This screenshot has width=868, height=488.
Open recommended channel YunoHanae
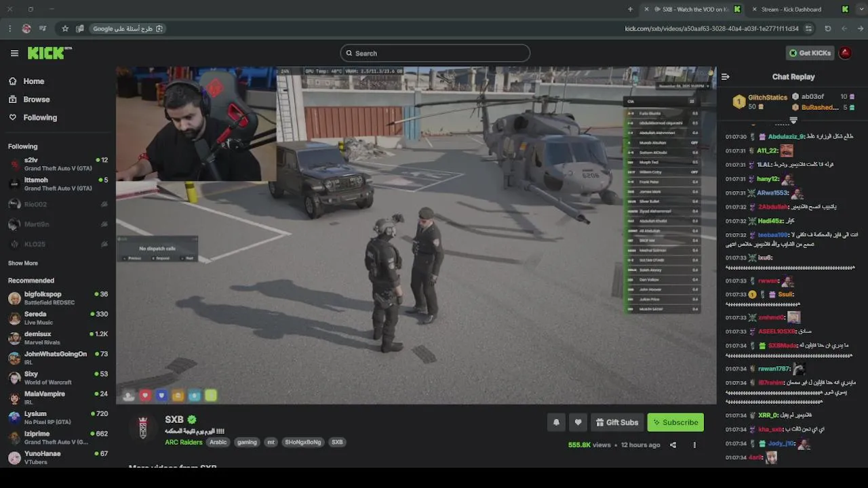pos(58,457)
